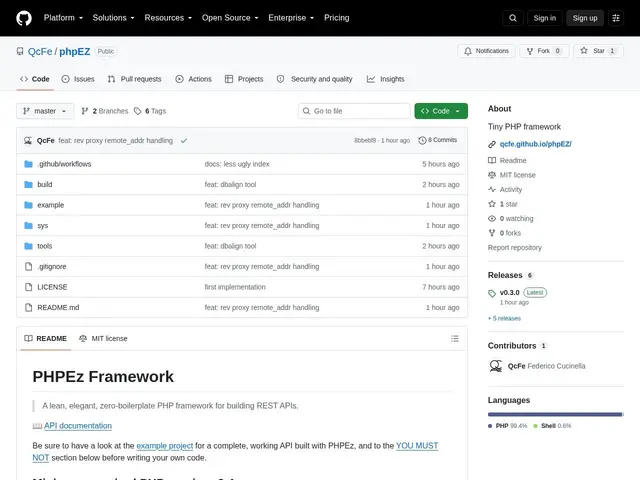Click the branch icon beside 2 Branches
The height and width of the screenshot is (480, 640).
click(84, 111)
